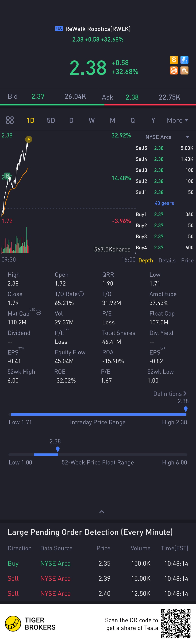Viewport: 196px width, 644px height.
Task: Select the Buy3 order book row
Action: click(x=164, y=237)
